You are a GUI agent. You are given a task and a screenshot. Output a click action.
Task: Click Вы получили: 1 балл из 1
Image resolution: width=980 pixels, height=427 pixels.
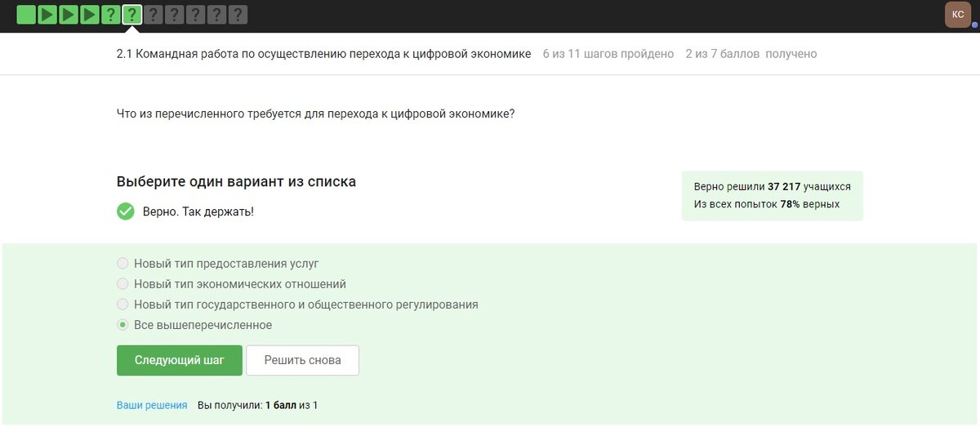[258, 405]
